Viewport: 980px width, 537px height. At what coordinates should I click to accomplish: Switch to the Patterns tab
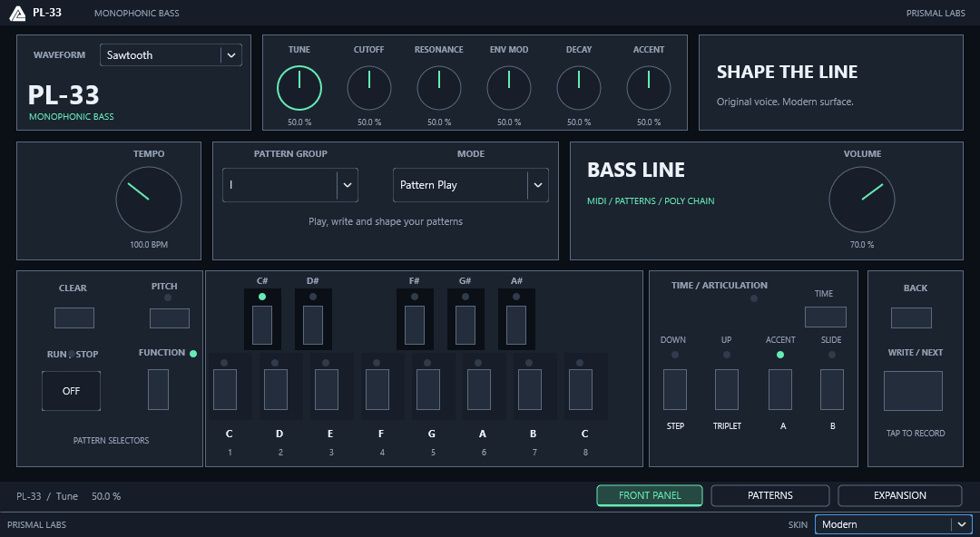pos(770,495)
